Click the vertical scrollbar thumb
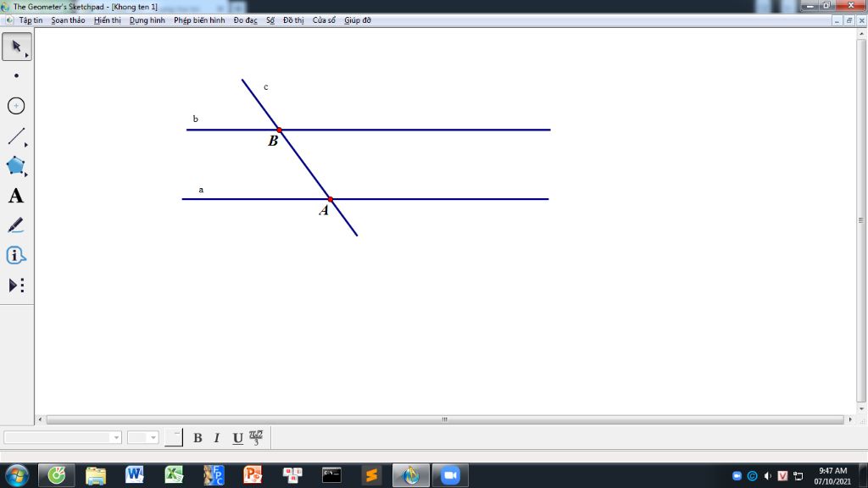 tap(861, 220)
